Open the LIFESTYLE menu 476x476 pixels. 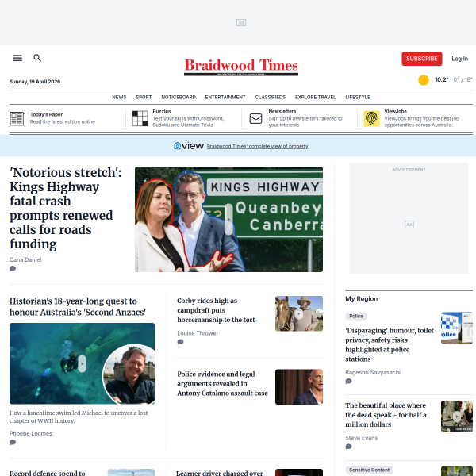358,97
